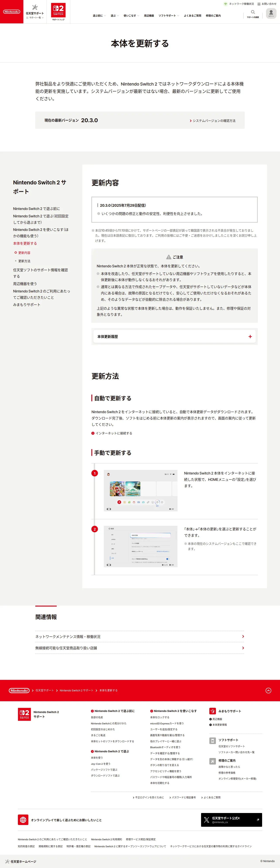Click the arrow icon beside footer 本体更新情報

coord(210,725)
